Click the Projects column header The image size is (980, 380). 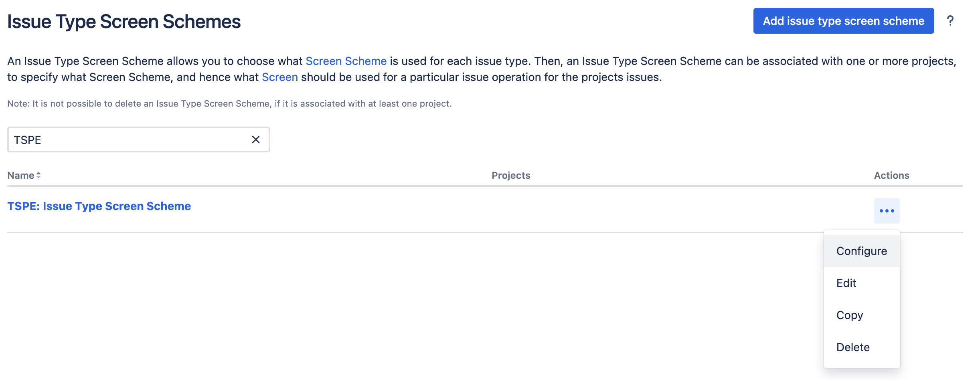pyautogui.click(x=511, y=175)
